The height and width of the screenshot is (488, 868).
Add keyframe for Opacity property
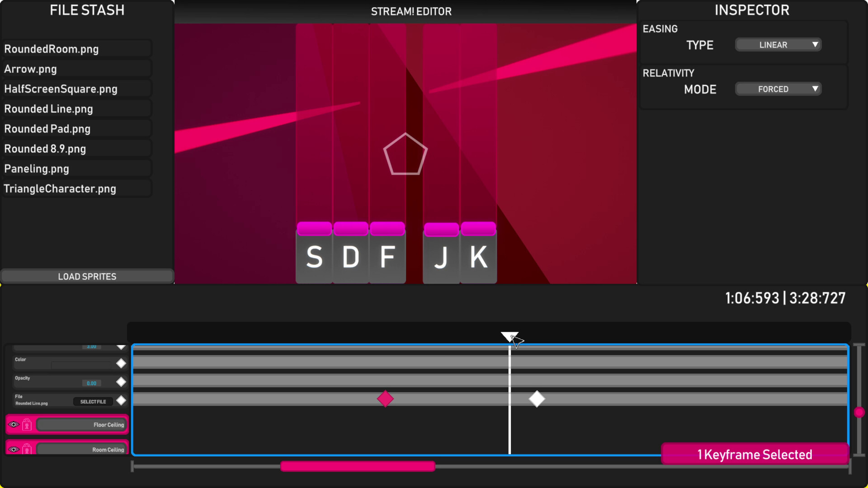point(121,382)
